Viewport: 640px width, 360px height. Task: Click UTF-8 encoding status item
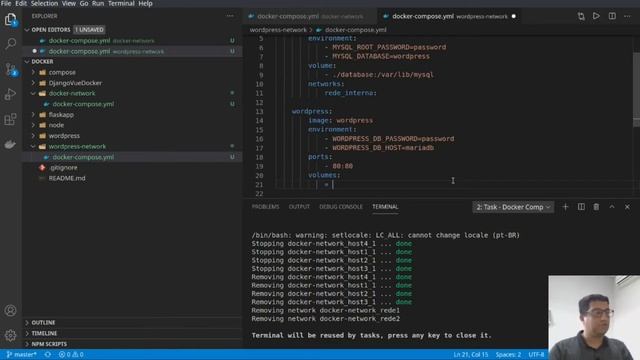tap(536, 355)
